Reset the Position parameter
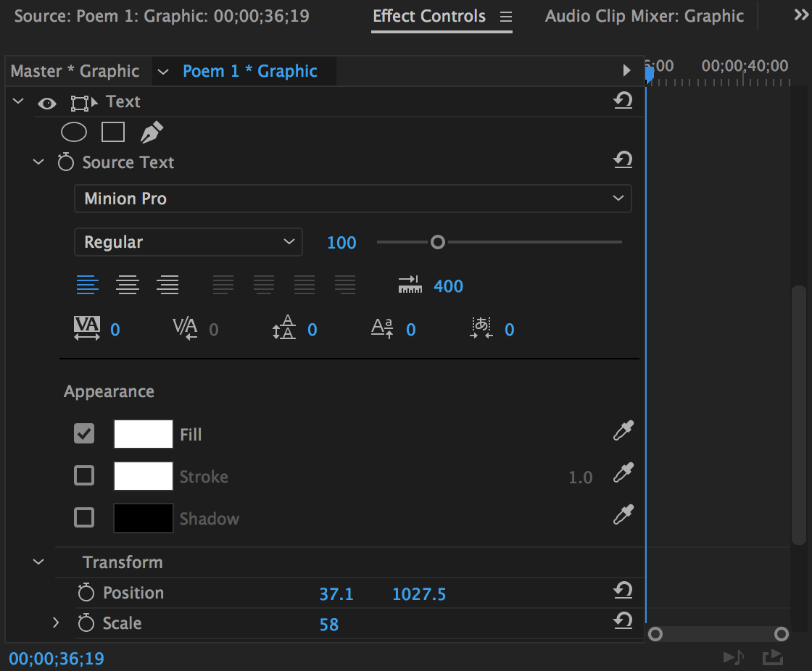The width and height of the screenshot is (812, 671). tap(623, 591)
